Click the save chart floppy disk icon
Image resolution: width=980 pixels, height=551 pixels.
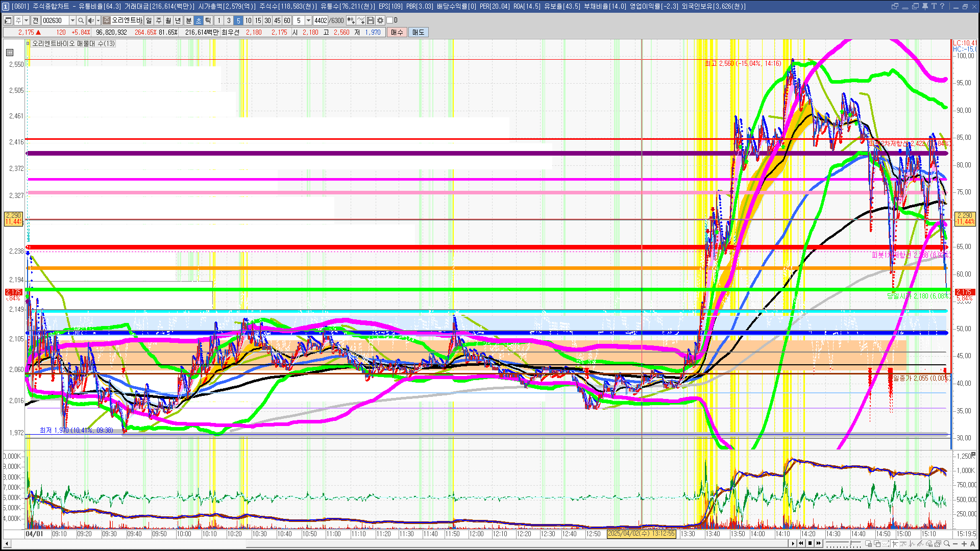(x=371, y=20)
